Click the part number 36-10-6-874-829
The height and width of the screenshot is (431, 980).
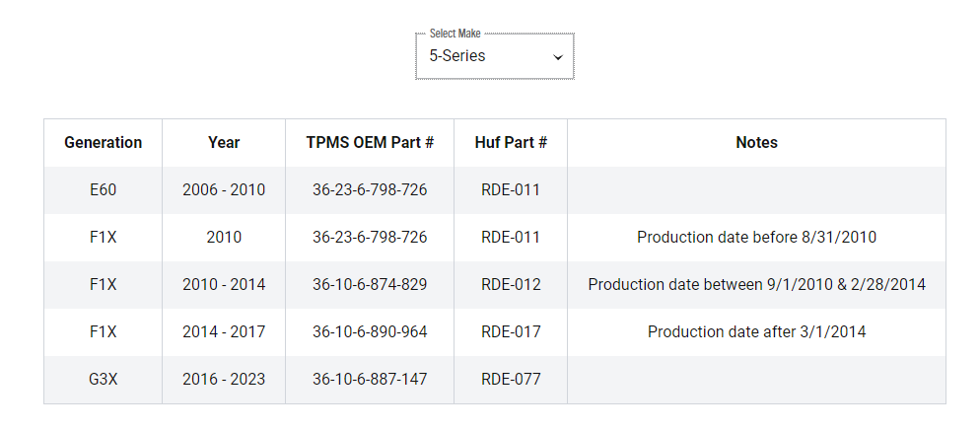(x=370, y=285)
